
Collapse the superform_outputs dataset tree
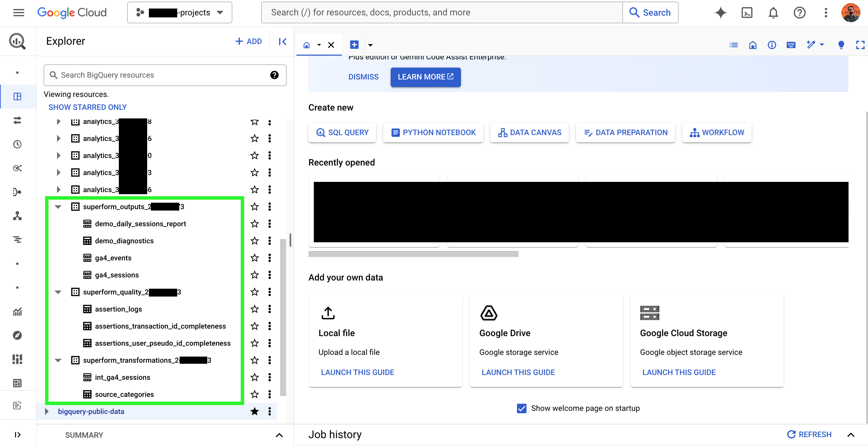click(x=58, y=206)
